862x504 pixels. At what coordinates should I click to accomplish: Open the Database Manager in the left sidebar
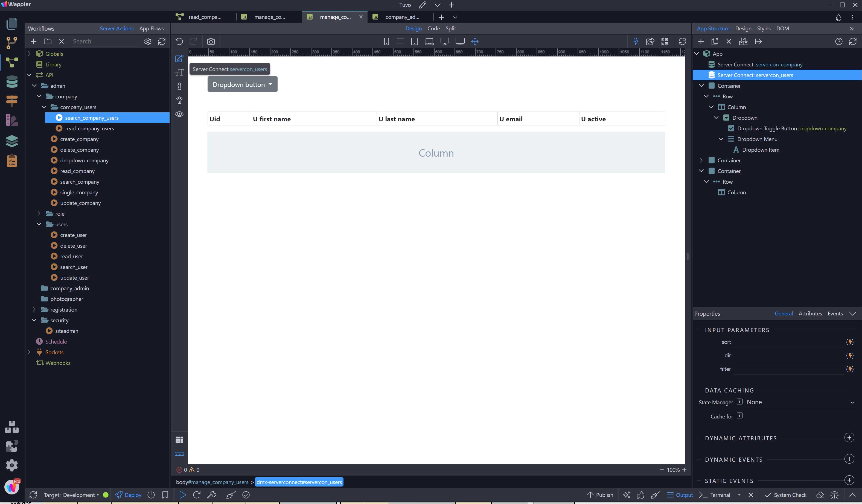click(12, 81)
